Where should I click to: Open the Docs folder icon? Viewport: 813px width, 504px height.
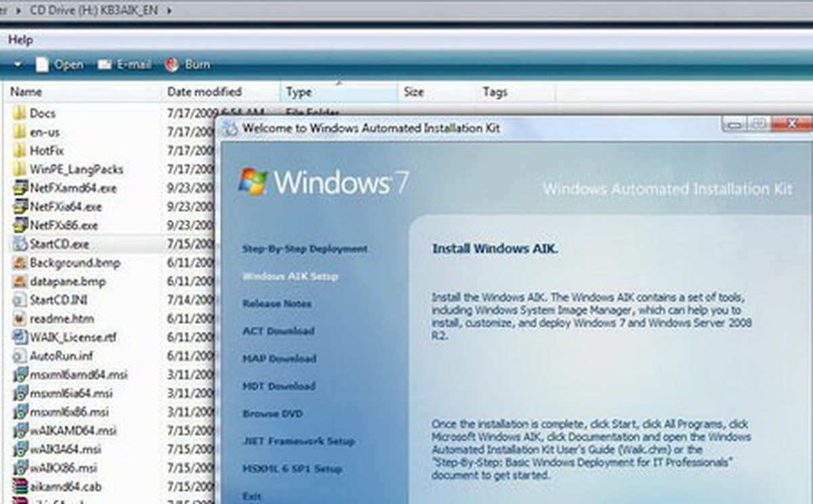[x=18, y=113]
